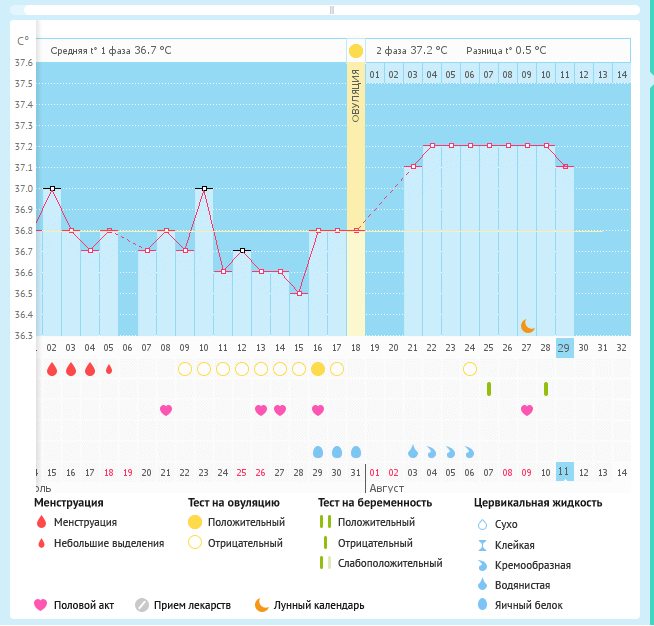
Task: Click the egg white fluid drop on day 18
Action: point(356,452)
